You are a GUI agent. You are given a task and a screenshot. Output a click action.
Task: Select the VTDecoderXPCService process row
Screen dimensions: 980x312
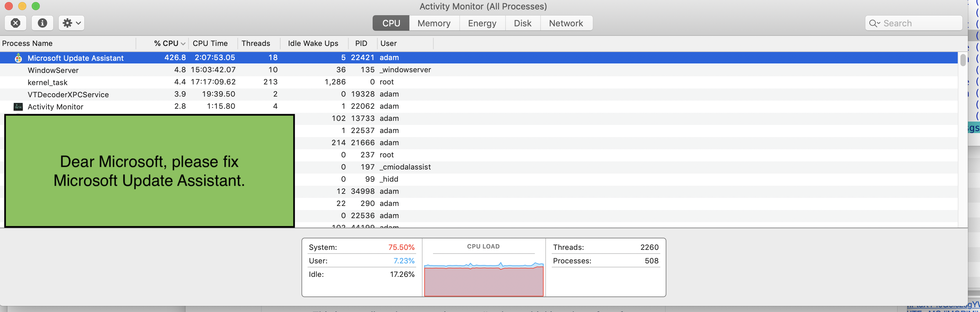[479, 94]
